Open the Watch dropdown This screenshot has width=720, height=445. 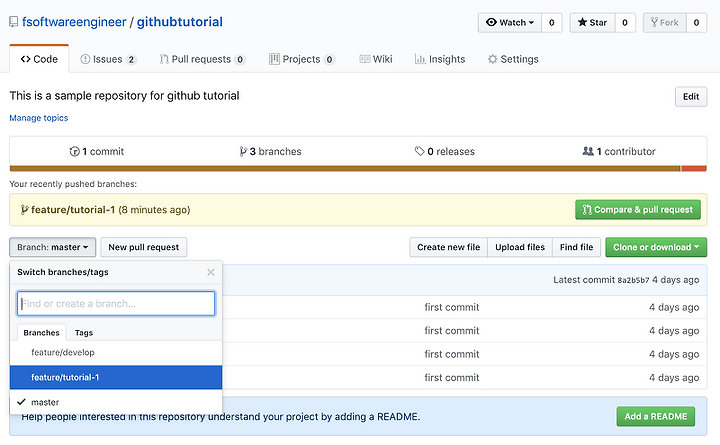(510, 23)
